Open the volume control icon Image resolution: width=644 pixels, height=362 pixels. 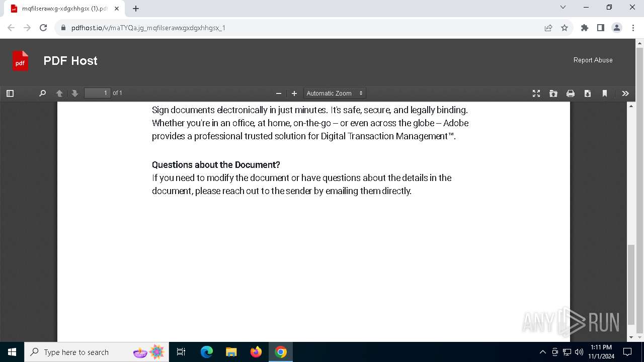pyautogui.click(x=579, y=352)
